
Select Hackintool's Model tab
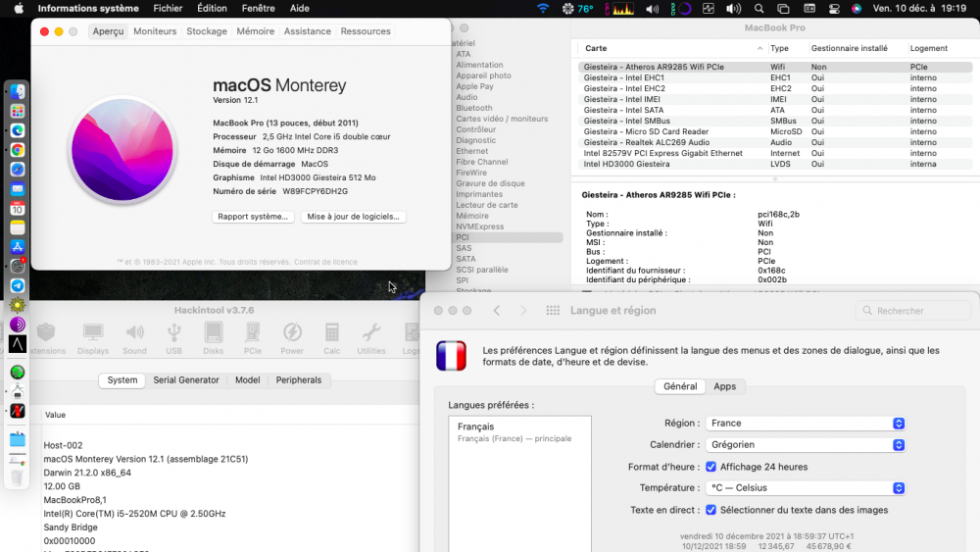pyautogui.click(x=248, y=380)
